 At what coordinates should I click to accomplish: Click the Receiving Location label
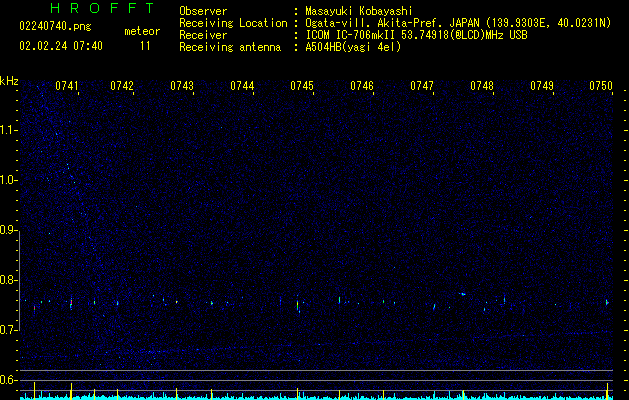233,23
